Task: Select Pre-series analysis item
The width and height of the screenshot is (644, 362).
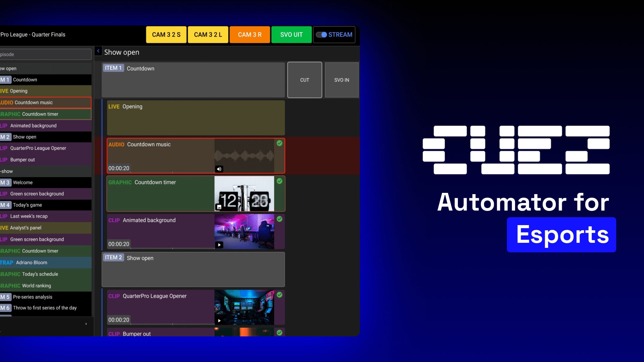Action: click(46, 297)
